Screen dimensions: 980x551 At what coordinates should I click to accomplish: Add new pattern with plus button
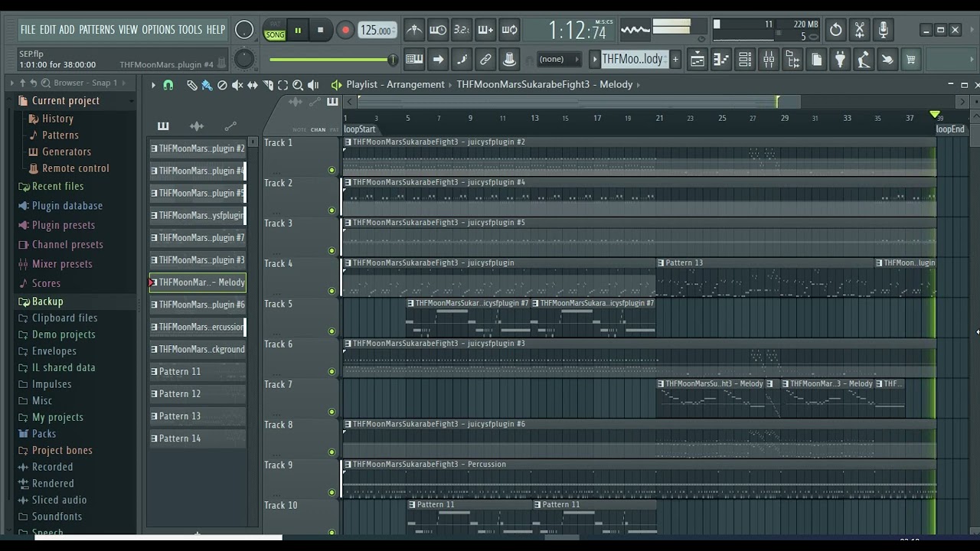click(x=675, y=59)
